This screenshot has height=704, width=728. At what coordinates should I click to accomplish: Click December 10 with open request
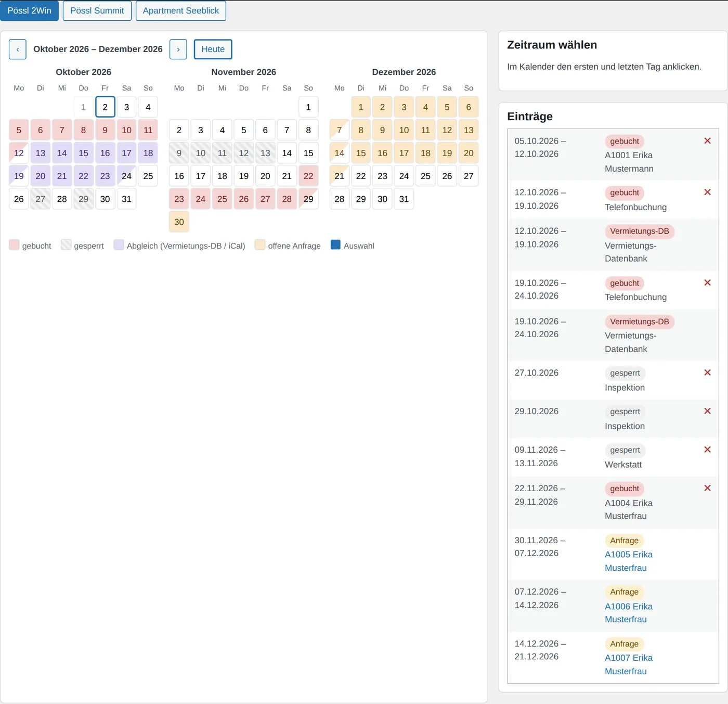click(x=404, y=130)
